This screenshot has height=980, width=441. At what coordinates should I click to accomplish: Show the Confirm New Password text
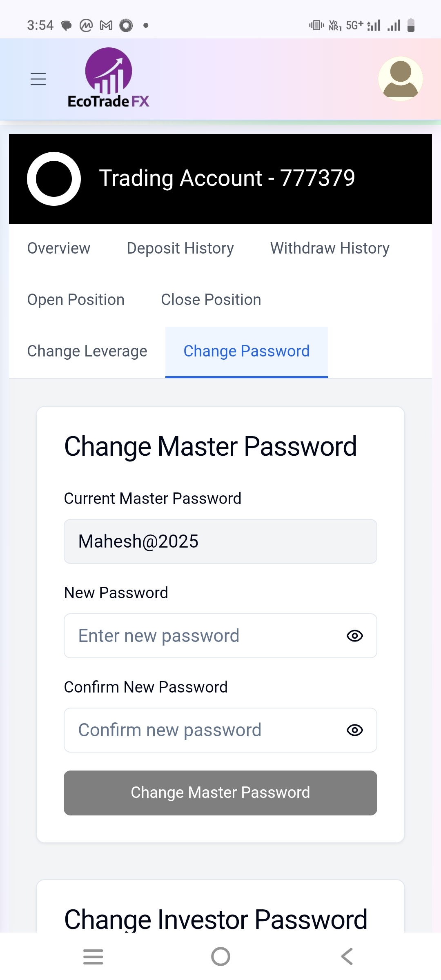(x=354, y=730)
